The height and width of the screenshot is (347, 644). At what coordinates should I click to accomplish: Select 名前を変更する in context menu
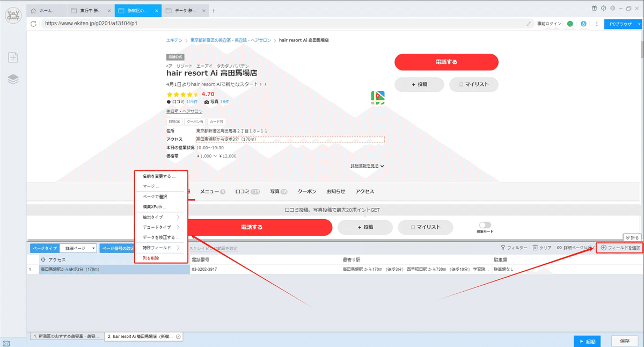click(x=159, y=176)
